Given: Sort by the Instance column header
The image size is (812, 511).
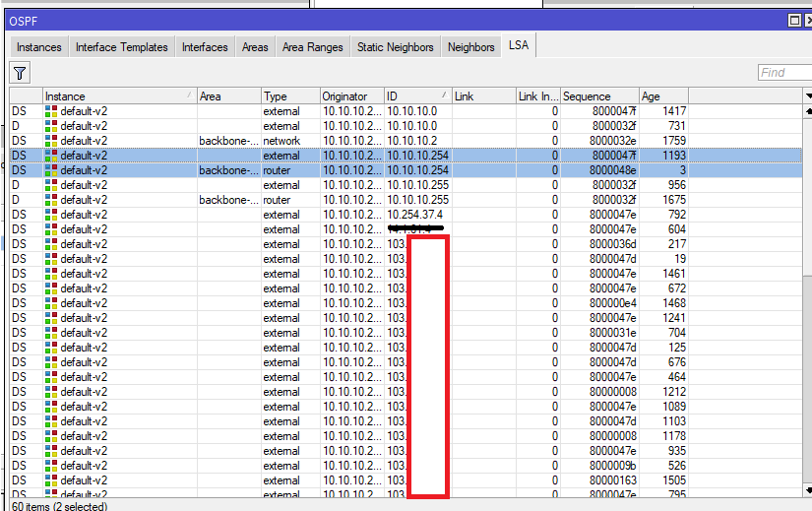Looking at the screenshot, I should pos(118,96).
